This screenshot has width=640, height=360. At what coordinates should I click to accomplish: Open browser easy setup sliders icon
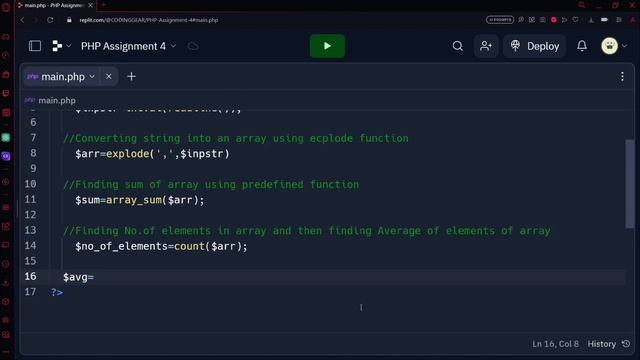pos(619,20)
